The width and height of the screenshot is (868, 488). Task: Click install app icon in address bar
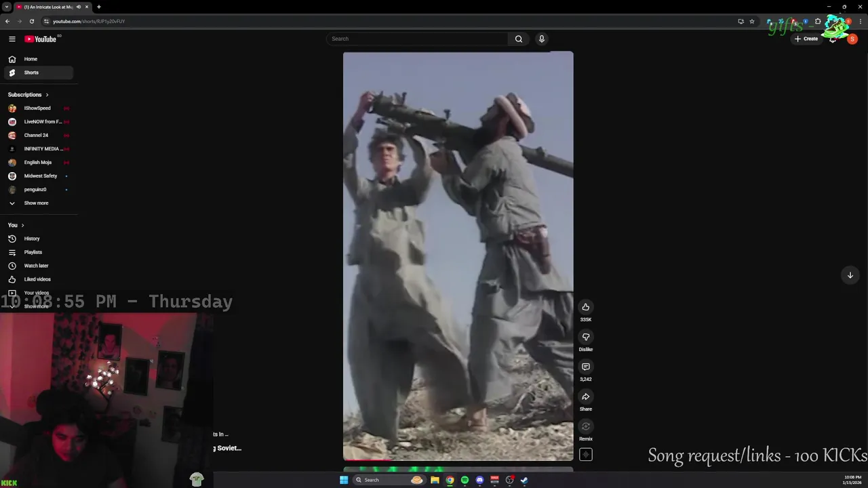(x=741, y=21)
